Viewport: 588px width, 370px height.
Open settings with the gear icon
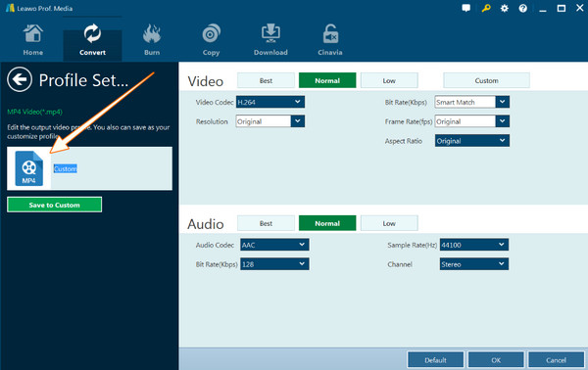[x=505, y=8]
